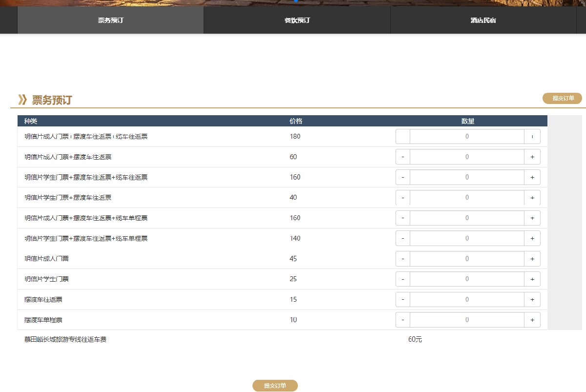The height and width of the screenshot is (392, 586).
Task: Click minus for 明信片成人门票+摆渡车往返票+缆车单程票
Action: click(x=403, y=218)
